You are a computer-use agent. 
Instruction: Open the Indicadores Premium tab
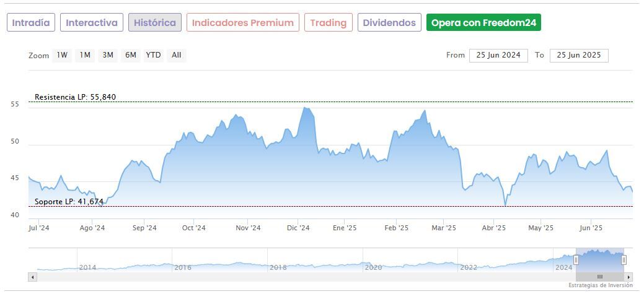point(242,23)
